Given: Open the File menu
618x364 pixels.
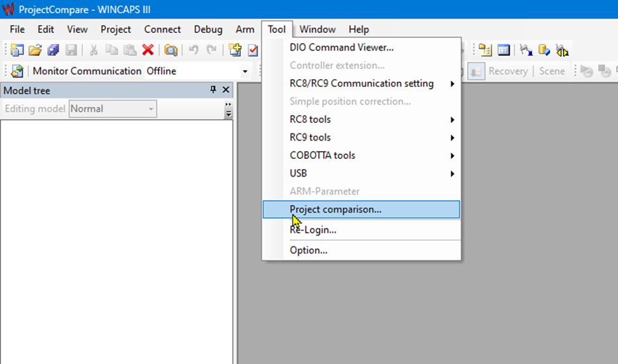Looking at the screenshot, I should click(17, 30).
